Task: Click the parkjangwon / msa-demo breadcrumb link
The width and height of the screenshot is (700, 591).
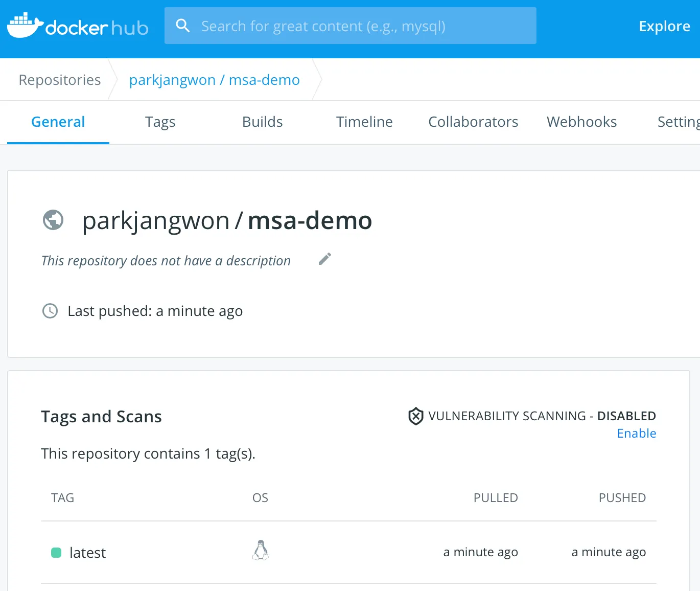Action: click(x=214, y=80)
